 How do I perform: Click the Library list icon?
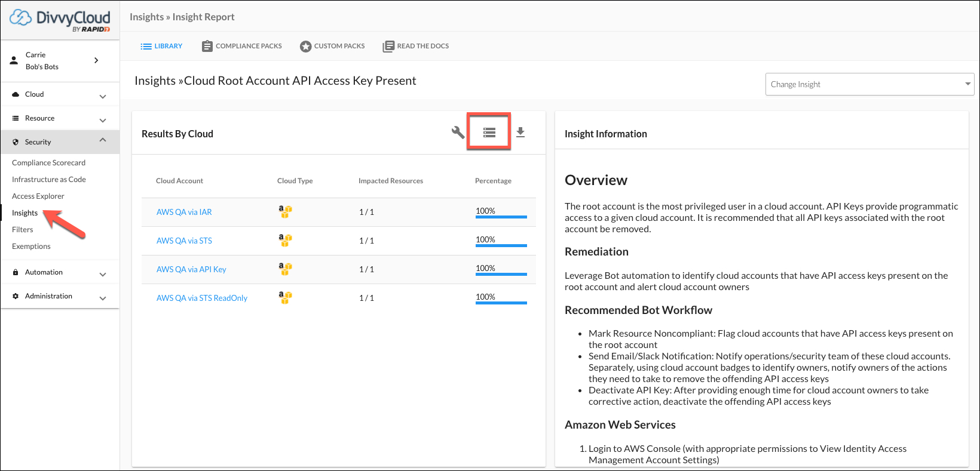146,46
